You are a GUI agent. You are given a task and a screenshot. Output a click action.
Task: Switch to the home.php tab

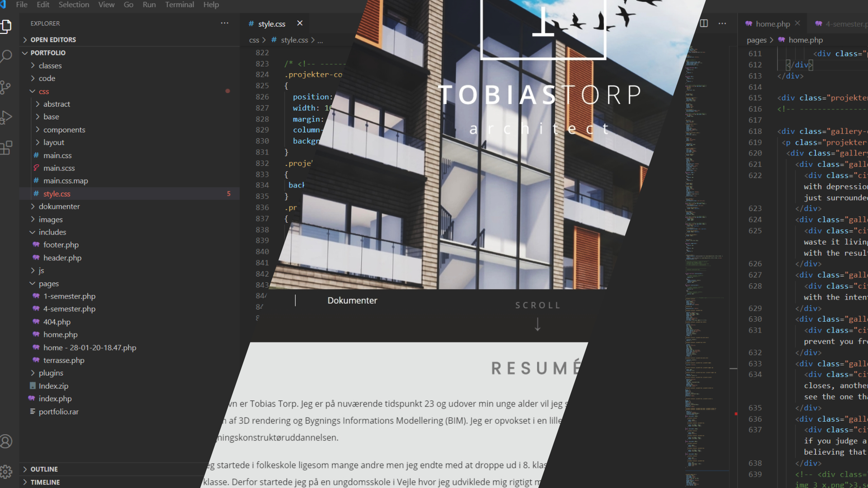tap(772, 24)
